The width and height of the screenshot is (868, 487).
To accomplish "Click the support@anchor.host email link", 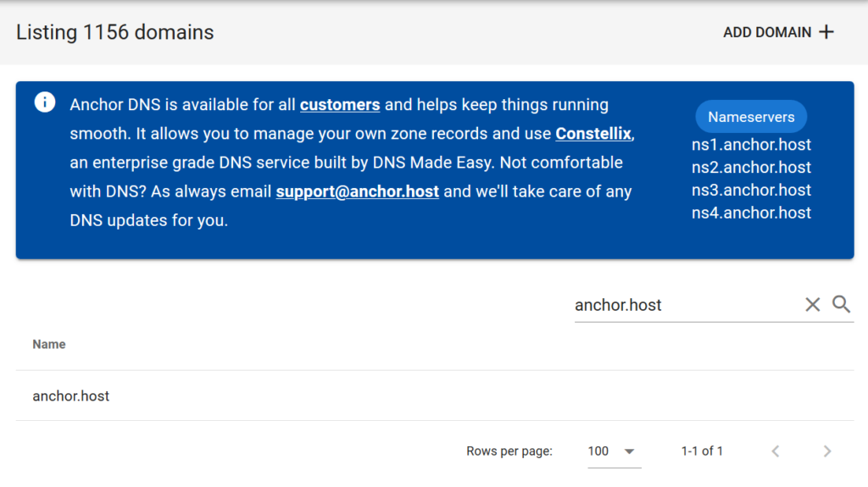I will coord(357,191).
